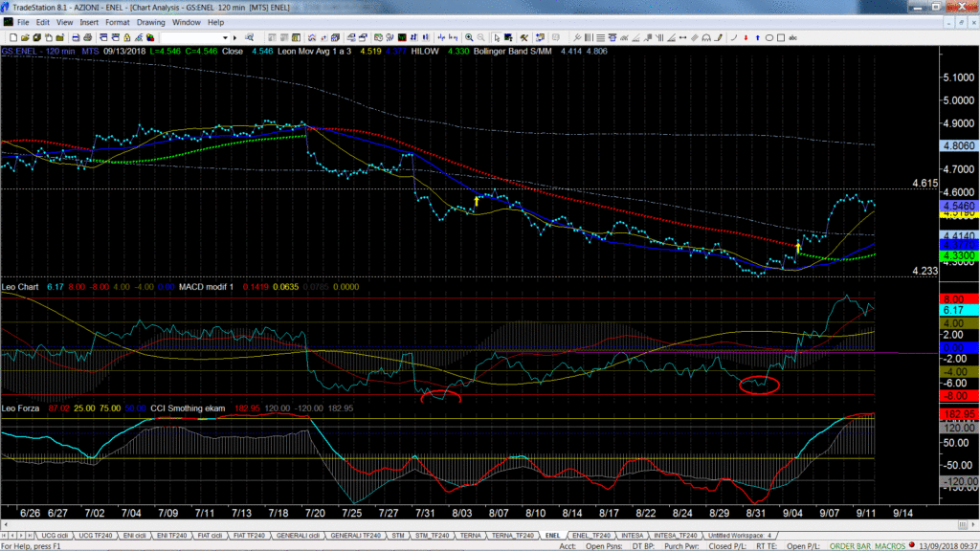Viewport: 980px width, 551px height.
Task: Click the 4.5460 current price label
Action: pyautogui.click(x=959, y=206)
